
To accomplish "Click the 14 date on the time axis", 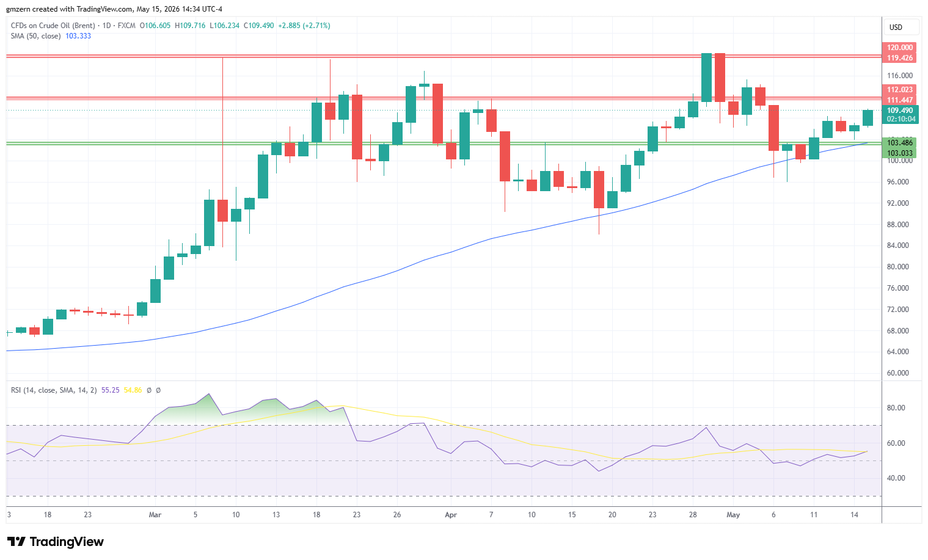I will coord(854,515).
